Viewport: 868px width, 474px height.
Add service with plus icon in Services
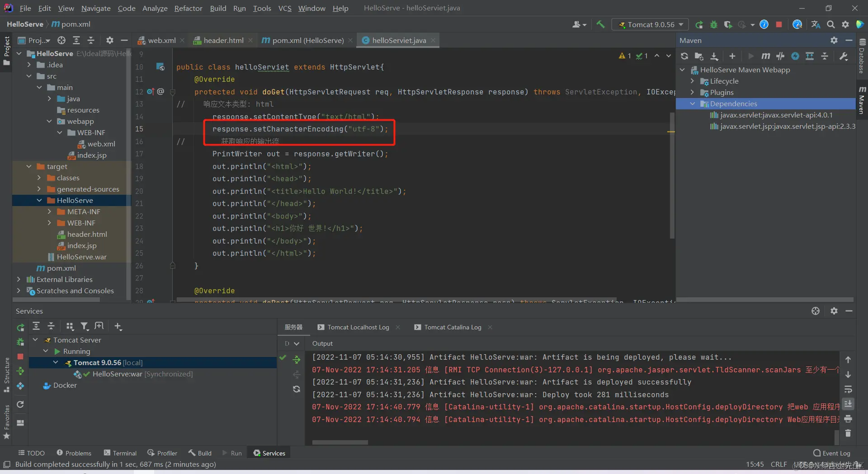[x=118, y=326]
